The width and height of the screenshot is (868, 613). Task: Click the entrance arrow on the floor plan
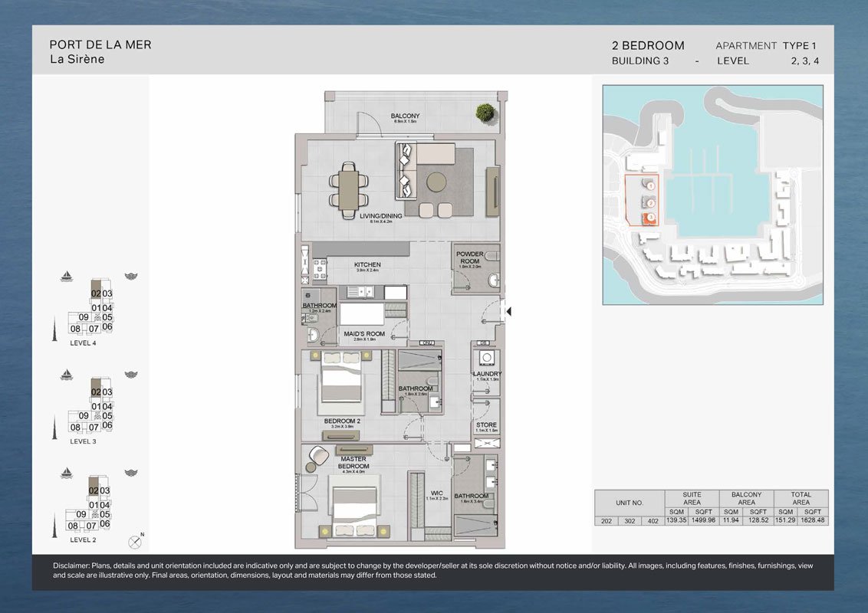coord(508,311)
